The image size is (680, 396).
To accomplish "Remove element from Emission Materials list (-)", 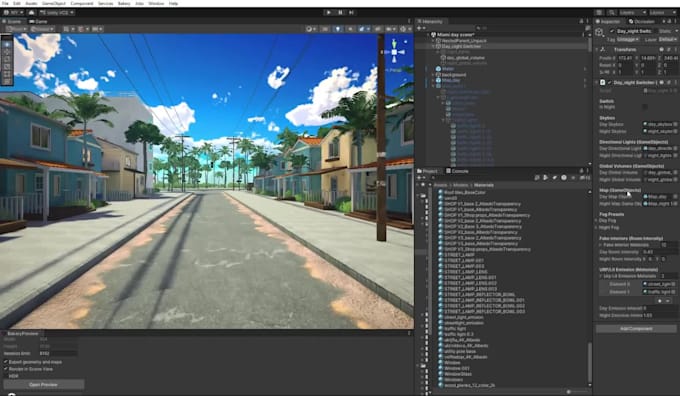I will (x=668, y=301).
